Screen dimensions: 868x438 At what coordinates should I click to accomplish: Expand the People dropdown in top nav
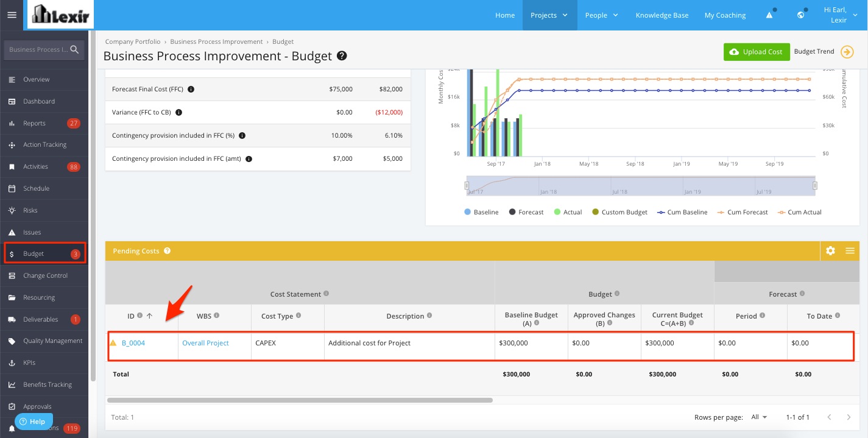pyautogui.click(x=602, y=15)
